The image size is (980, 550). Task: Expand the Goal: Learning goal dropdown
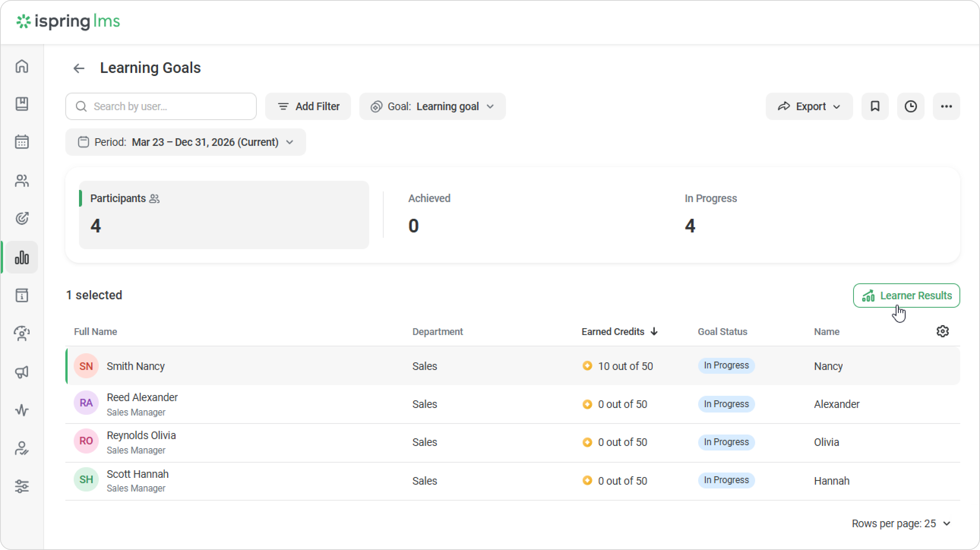point(432,106)
